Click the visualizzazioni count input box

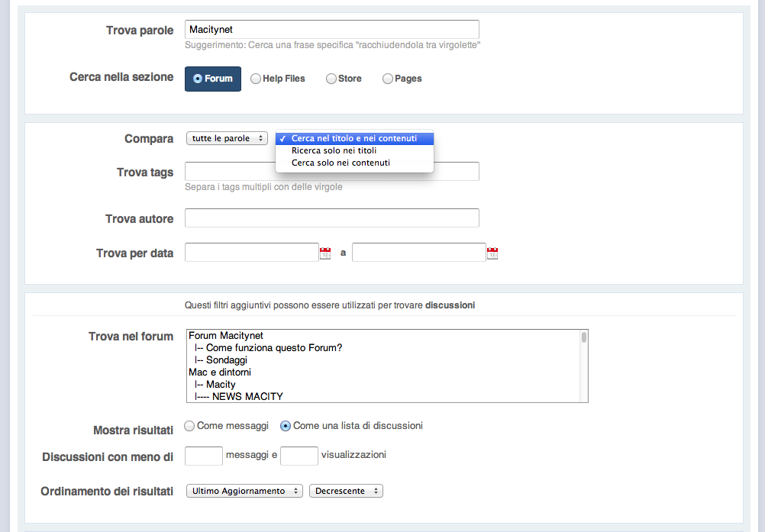coord(299,456)
